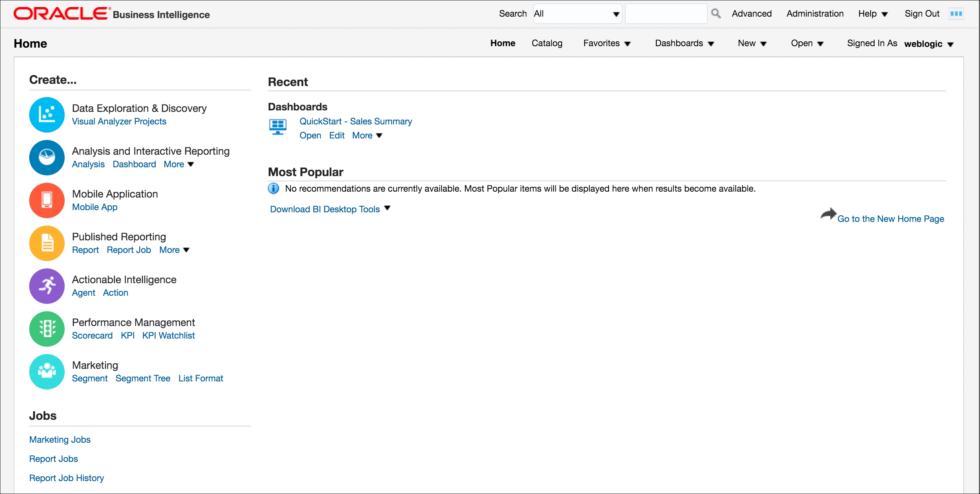This screenshot has width=980, height=494.
Task: Open Visual Analyzer Projects link
Action: 119,121
